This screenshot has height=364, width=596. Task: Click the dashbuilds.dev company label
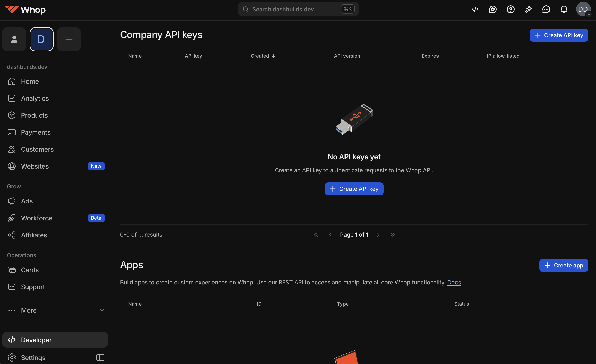pos(27,67)
